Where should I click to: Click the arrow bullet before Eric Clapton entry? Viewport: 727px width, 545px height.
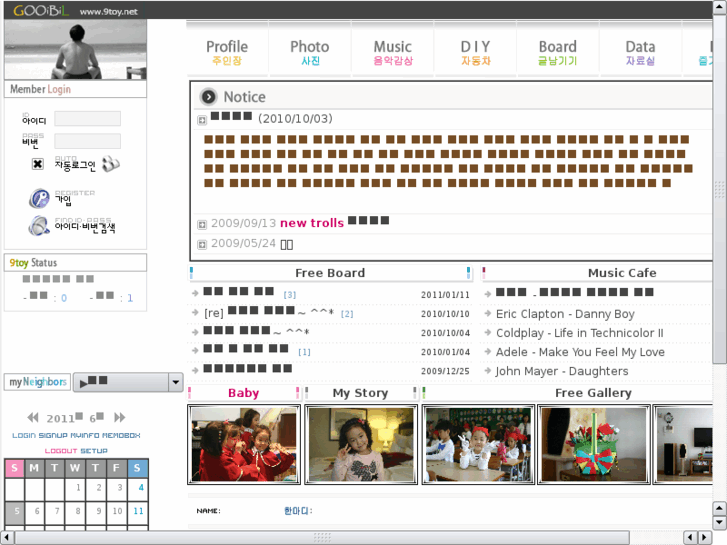pyautogui.click(x=487, y=314)
